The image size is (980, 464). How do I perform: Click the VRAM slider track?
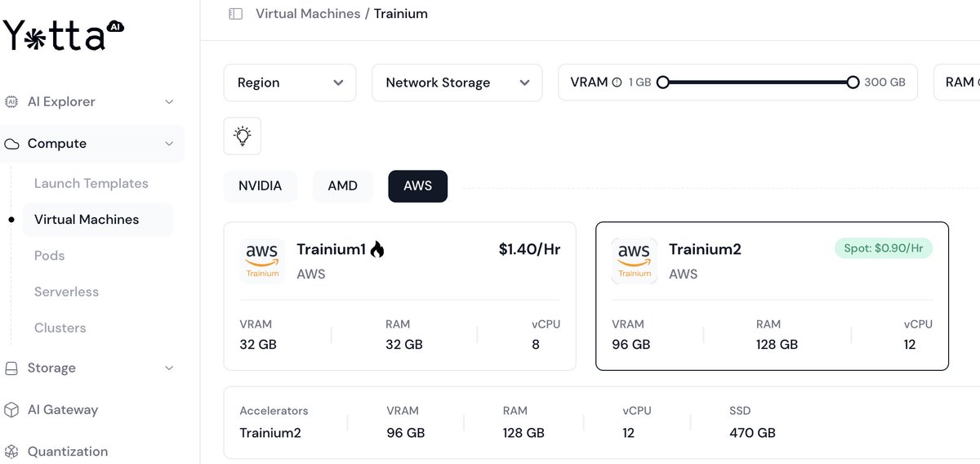[x=758, y=83]
